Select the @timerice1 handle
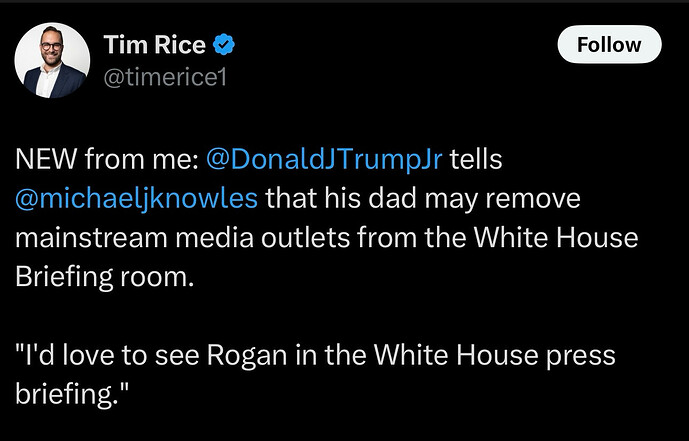Image resolution: width=689 pixels, height=441 pixels. [165, 77]
